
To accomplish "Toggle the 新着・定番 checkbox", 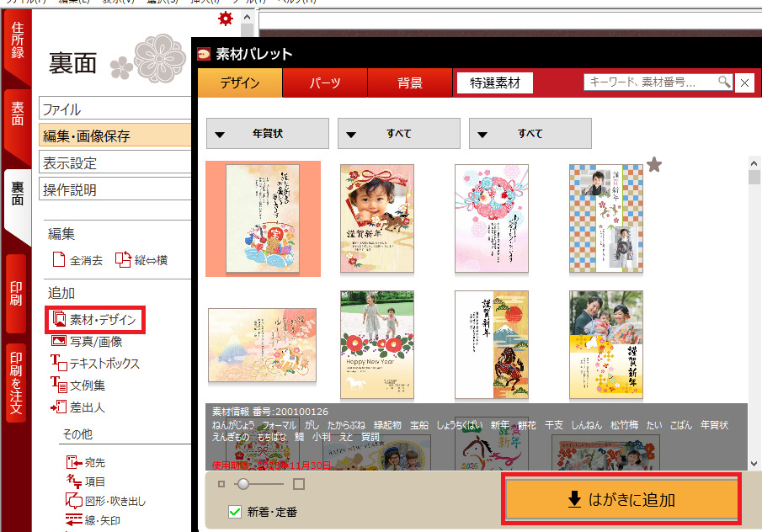I will click(x=236, y=512).
